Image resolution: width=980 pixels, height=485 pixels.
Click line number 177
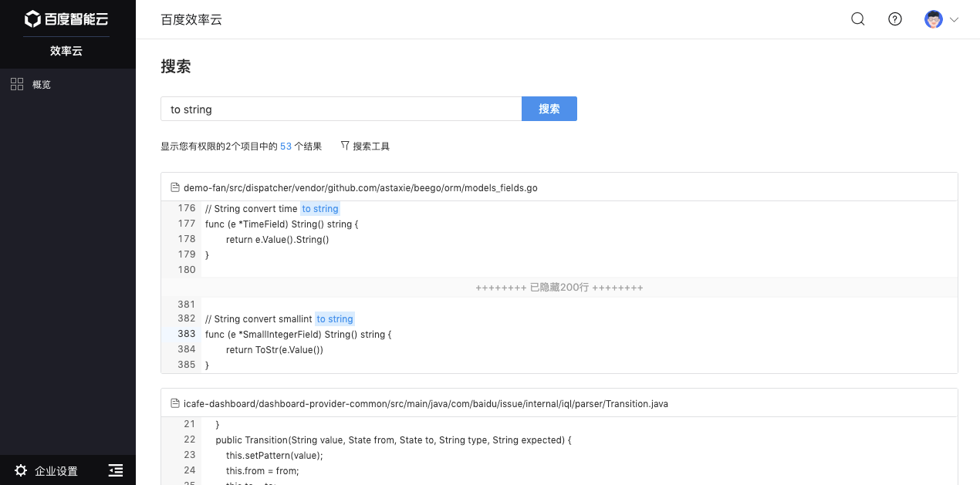(x=186, y=224)
